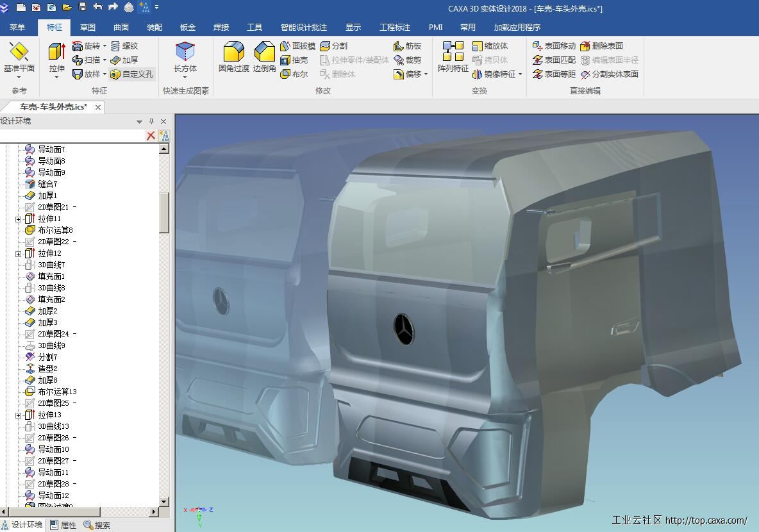Start the 螺纹 thread feature
This screenshot has width=759, height=532.
124,46
